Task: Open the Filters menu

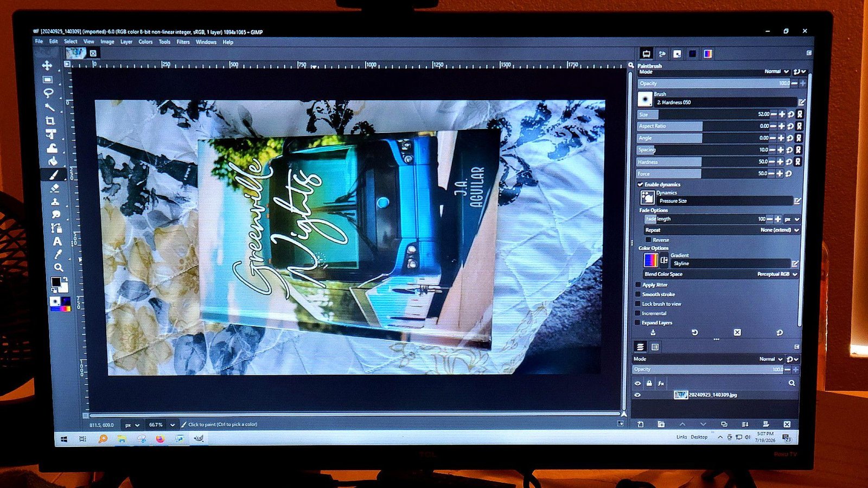Action: click(183, 42)
